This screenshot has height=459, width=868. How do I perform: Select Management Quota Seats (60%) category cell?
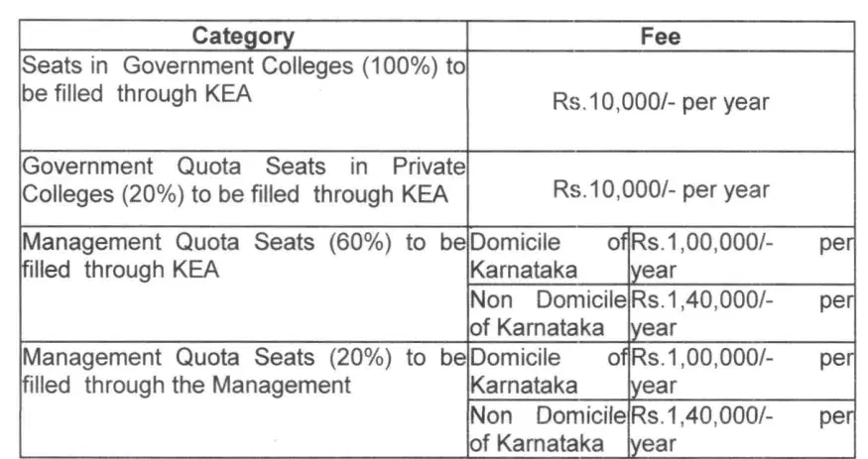point(243,257)
